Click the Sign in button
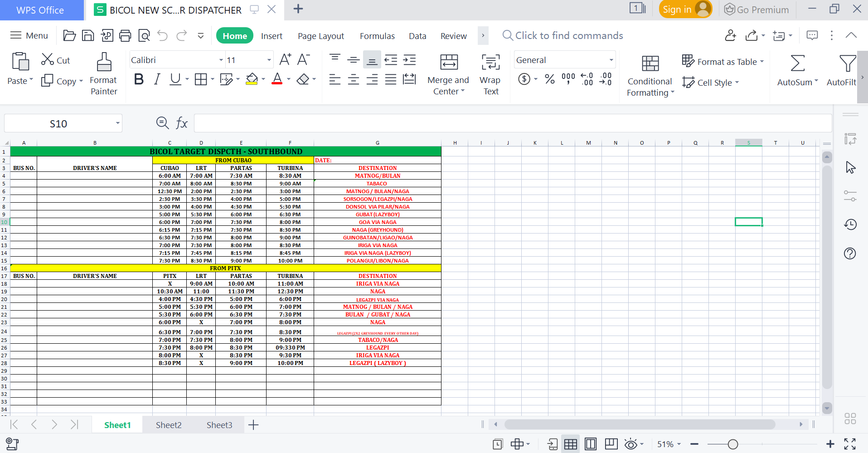This screenshot has width=868, height=453. click(685, 10)
